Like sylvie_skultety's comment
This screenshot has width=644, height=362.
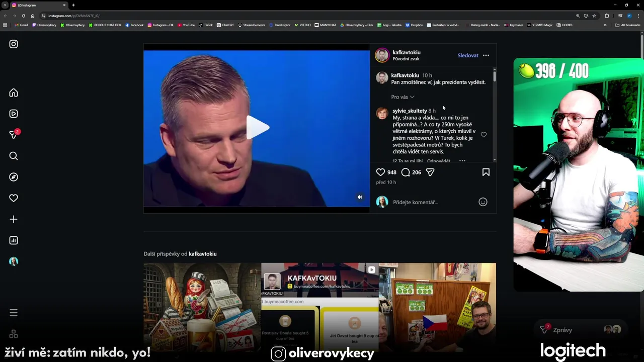tap(484, 135)
